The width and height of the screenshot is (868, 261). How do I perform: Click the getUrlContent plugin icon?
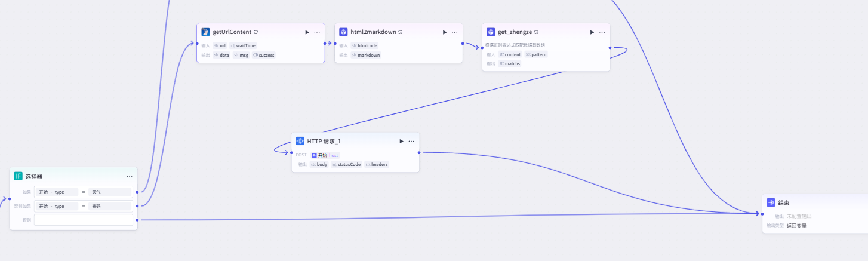coord(205,32)
